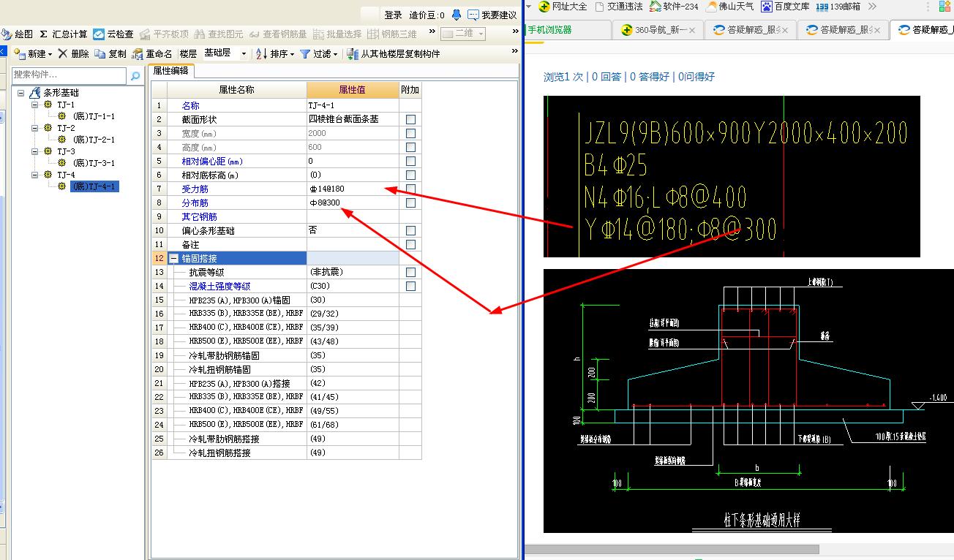Image resolution: width=954 pixels, height=560 pixels.
Task: Click 受力筋 value cell ⌀14@180
Action: pyautogui.click(x=353, y=189)
